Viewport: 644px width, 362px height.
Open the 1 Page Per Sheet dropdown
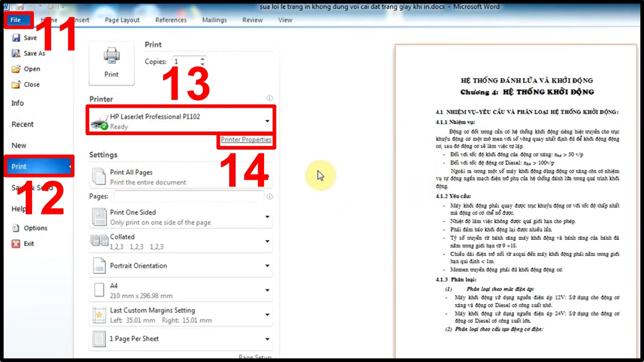180,339
